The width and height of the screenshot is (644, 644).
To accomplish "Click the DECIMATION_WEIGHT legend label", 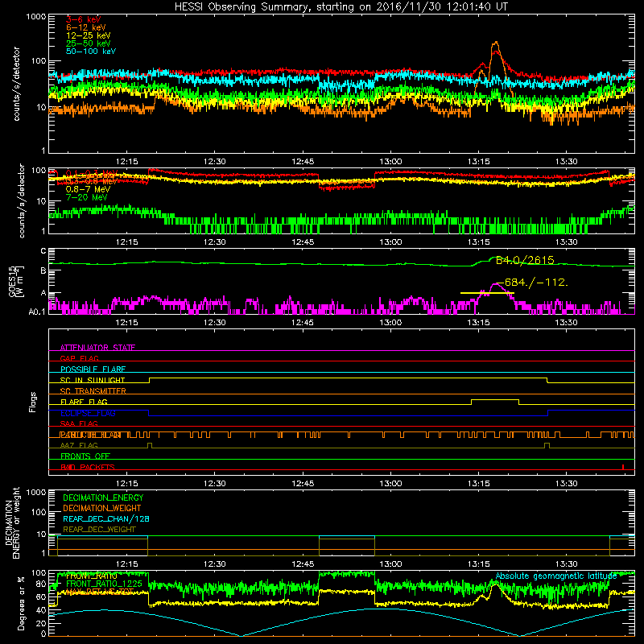I will coord(102,508).
